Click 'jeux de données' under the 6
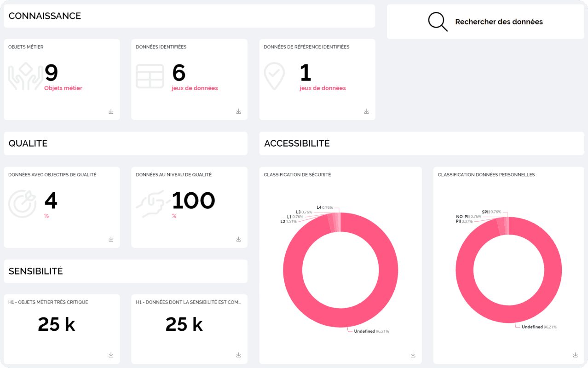 point(195,88)
